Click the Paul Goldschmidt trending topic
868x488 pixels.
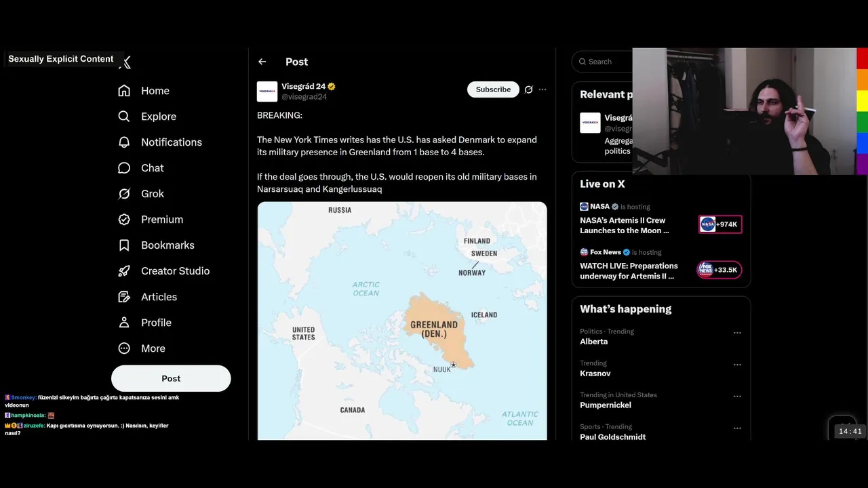click(612, 436)
